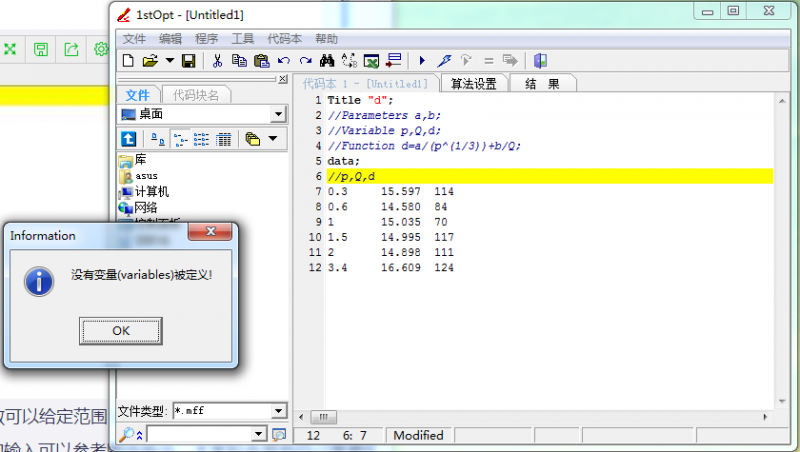Open file using folder icon in toolbar
Image resolution: width=800 pixels, height=452 pixels.
[x=150, y=61]
